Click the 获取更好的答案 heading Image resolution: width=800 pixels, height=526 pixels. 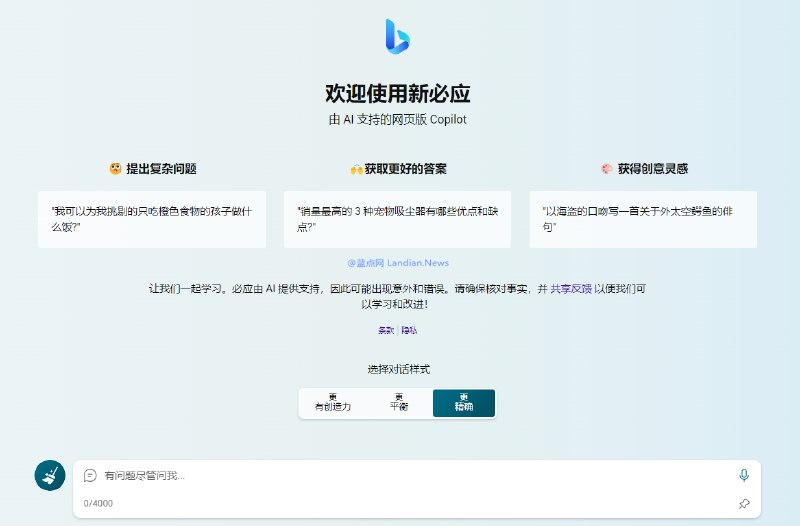click(406, 169)
